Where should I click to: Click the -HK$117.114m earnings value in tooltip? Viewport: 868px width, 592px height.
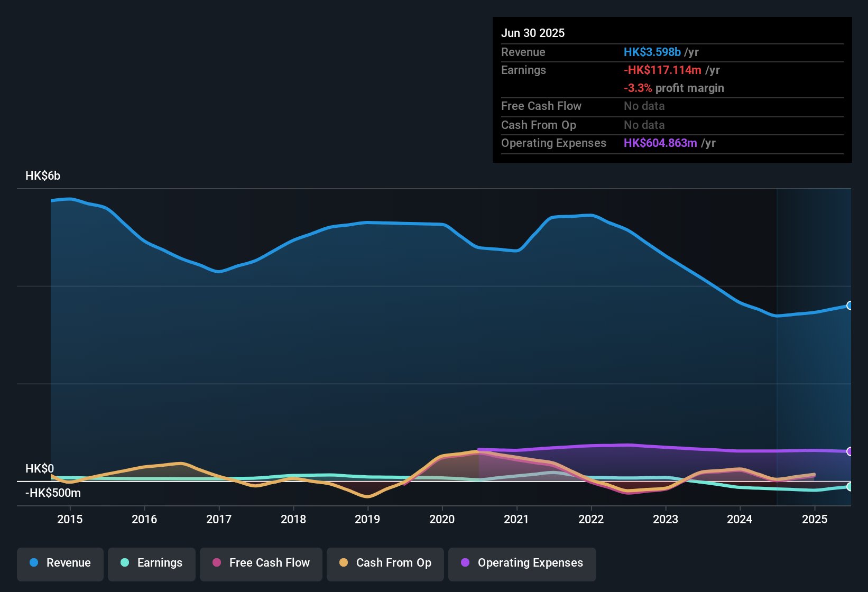coord(662,70)
